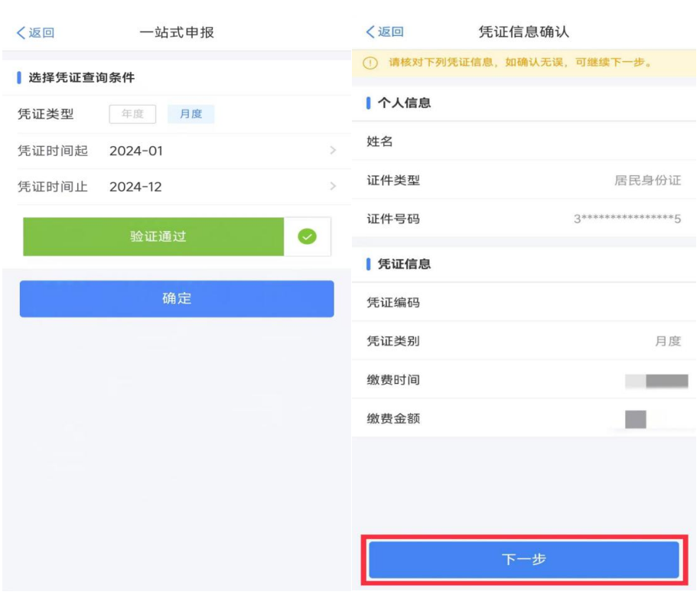Viewport: 700px width, 595px height.
Task: Click the 2024-12 end date value
Action: (x=136, y=187)
